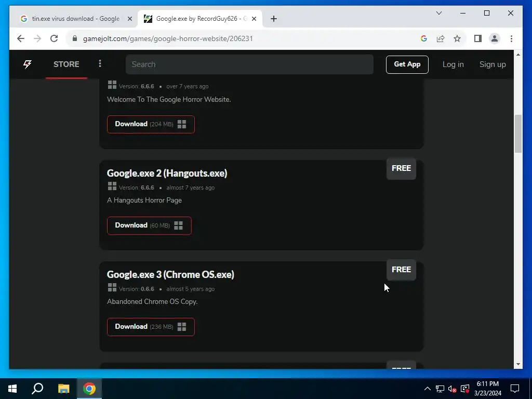This screenshot has width=532, height=399.
Task: Open the network status tray icon
Action: coord(440,389)
